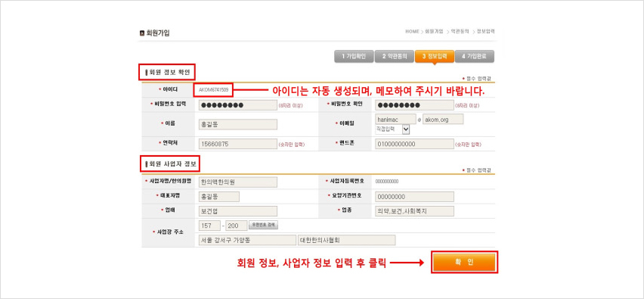
Task: Click the 사업자등록번호 label
Action: tap(346, 181)
